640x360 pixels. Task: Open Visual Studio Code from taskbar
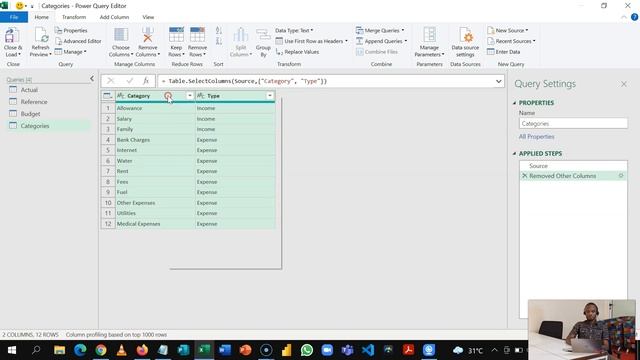(368, 350)
